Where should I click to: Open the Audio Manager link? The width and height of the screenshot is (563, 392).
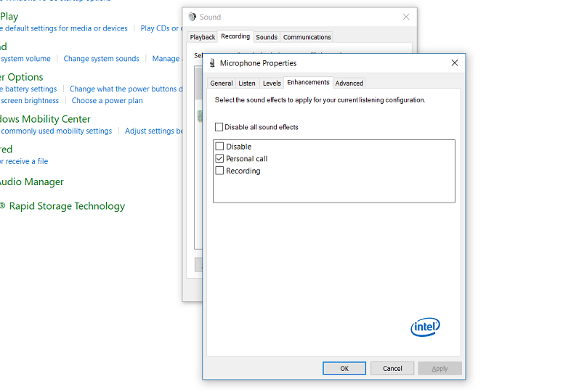coord(31,181)
